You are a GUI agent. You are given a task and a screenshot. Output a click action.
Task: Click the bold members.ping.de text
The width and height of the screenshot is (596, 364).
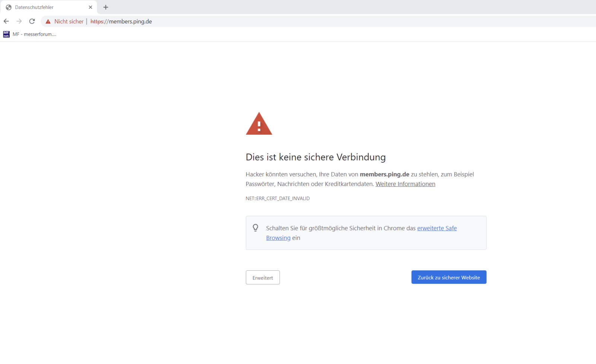[384, 174]
